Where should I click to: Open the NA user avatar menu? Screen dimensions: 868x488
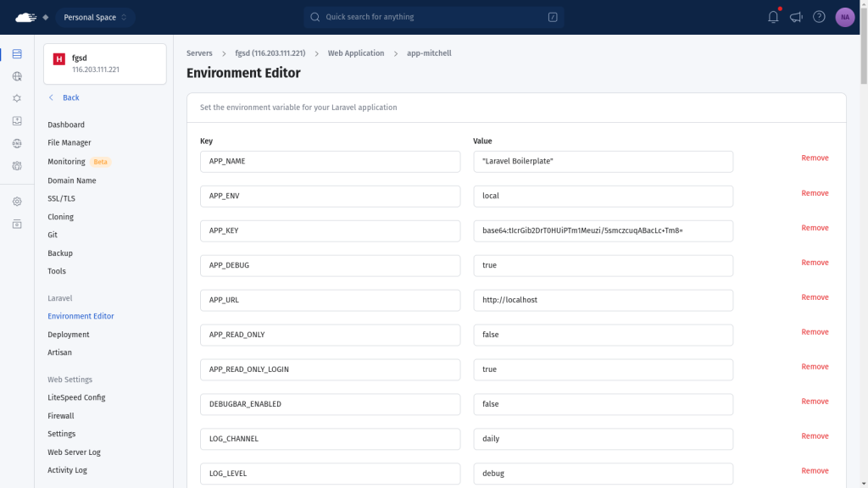pos(844,17)
